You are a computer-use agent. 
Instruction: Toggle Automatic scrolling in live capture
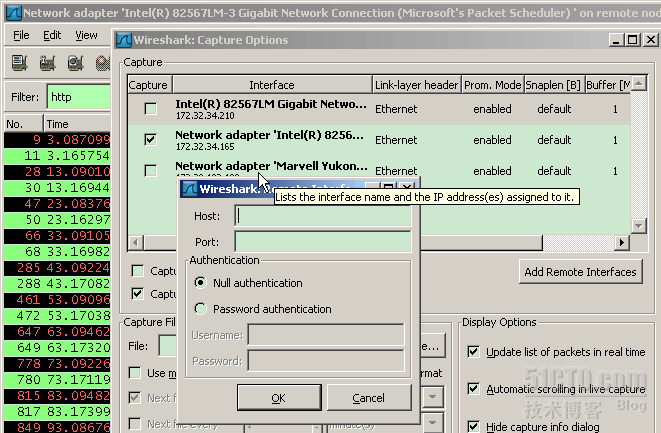(473, 389)
